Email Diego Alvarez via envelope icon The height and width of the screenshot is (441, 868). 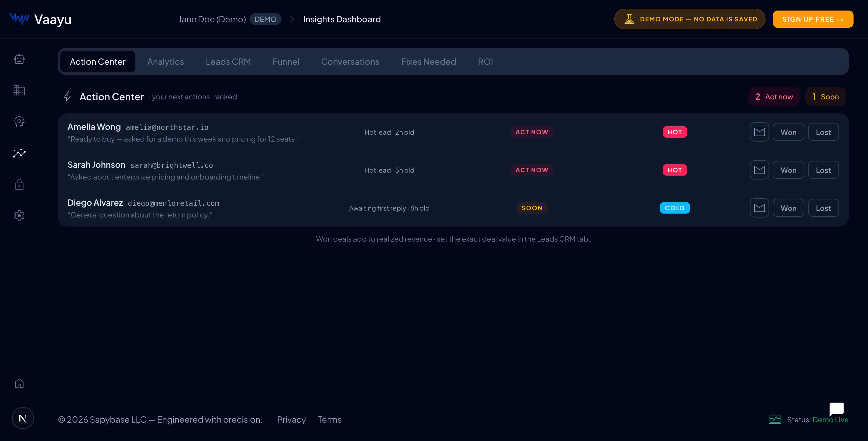tap(759, 208)
